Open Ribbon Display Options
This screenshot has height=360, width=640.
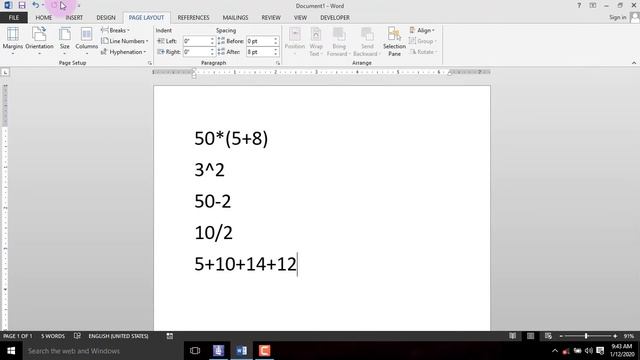tap(593, 5)
